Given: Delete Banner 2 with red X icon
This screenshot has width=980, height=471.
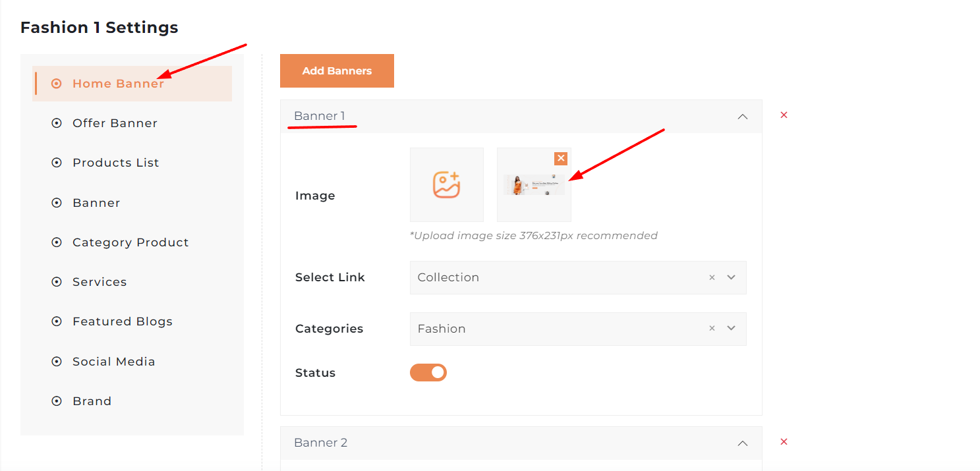Looking at the screenshot, I should point(784,442).
